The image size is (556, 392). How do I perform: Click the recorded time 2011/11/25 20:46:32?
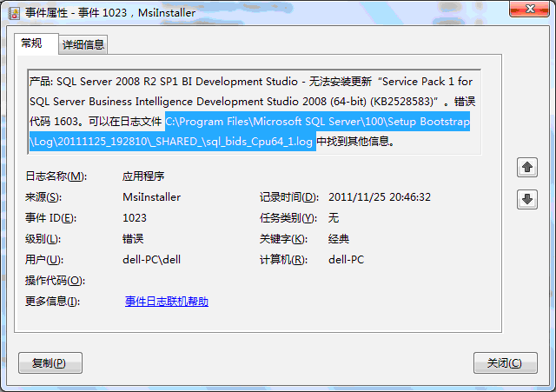click(x=380, y=197)
